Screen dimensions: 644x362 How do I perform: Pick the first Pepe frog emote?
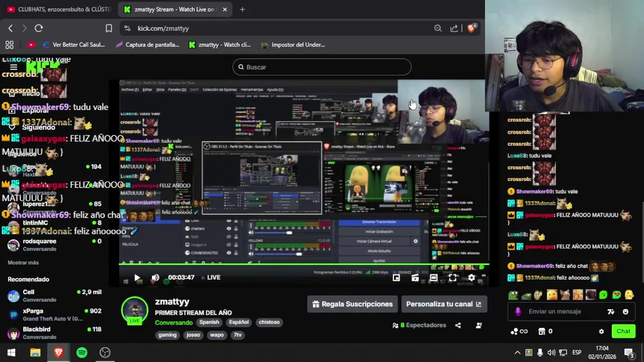click(x=513, y=295)
